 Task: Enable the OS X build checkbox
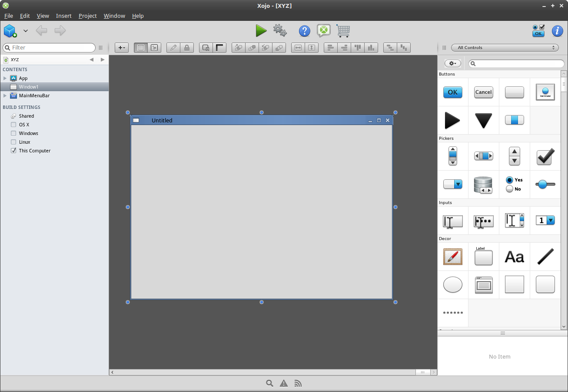tap(13, 125)
